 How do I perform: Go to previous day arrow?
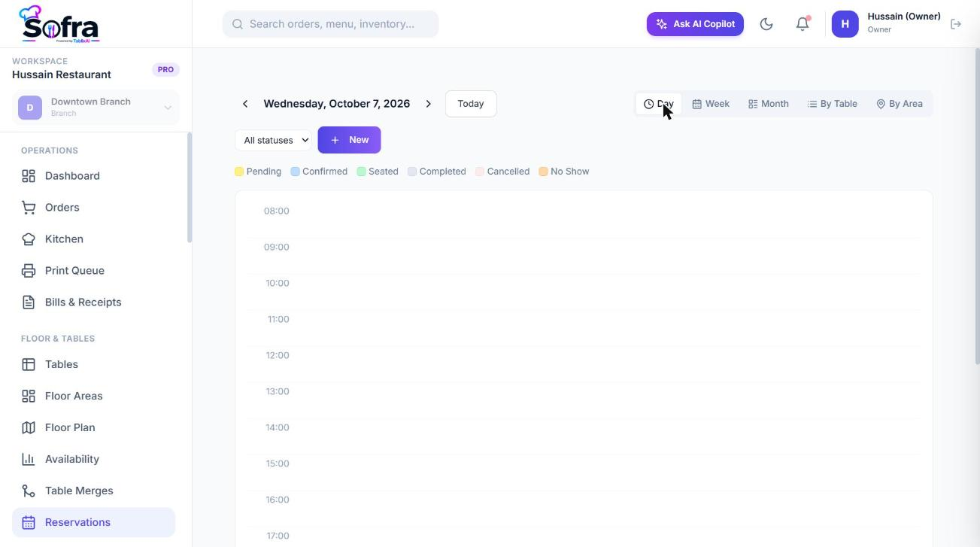(245, 104)
